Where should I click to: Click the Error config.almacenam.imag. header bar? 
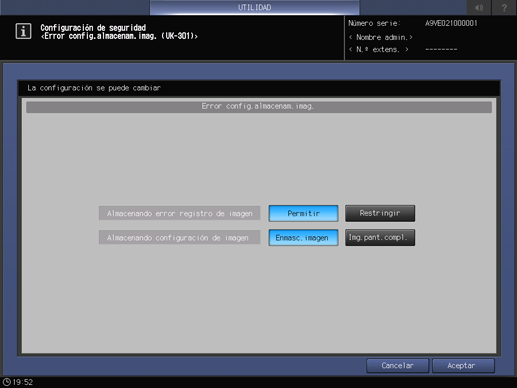click(259, 107)
